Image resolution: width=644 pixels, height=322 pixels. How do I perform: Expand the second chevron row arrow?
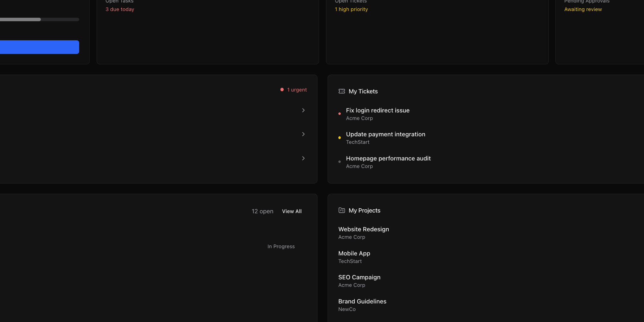[303, 134]
